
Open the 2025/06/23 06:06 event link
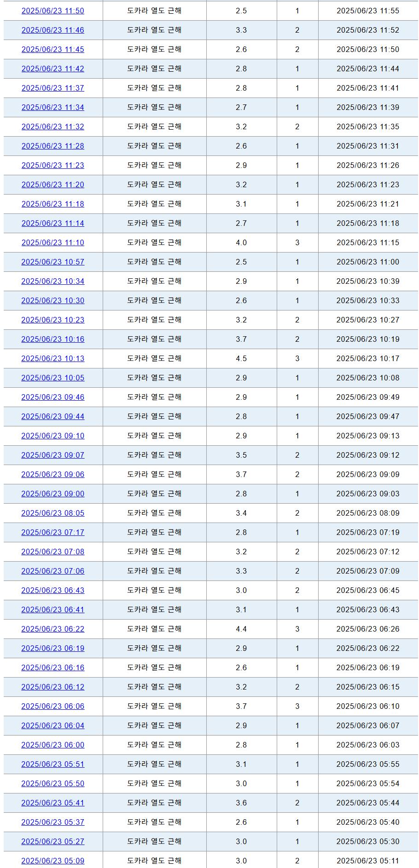(53, 706)
